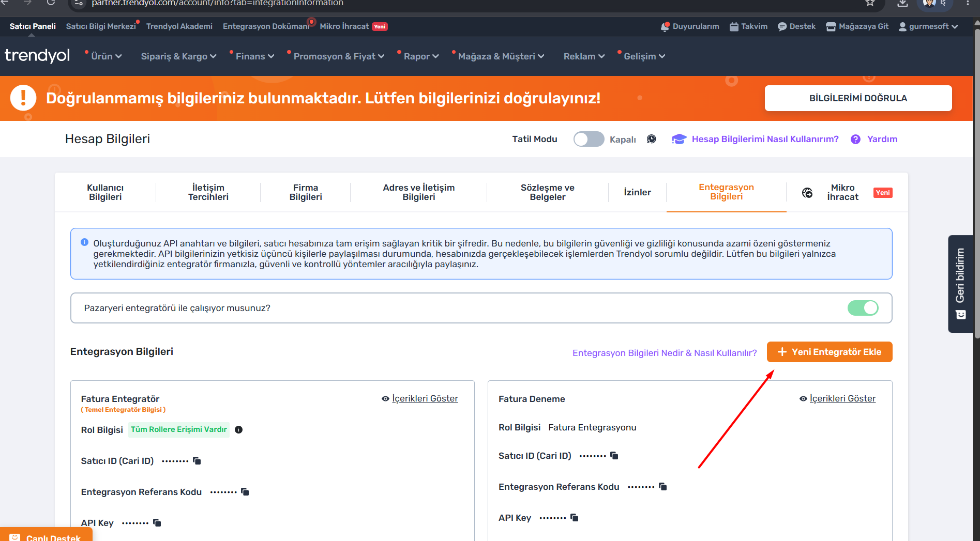Select Entegrasyon Bilgileri tab
The image size is (980, 541).
point(727,192)
